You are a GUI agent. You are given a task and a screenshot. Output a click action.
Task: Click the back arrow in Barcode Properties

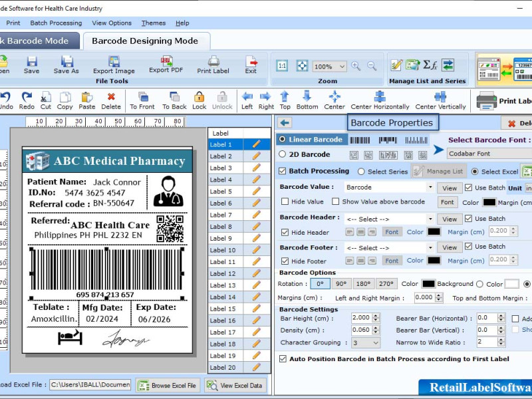[x=285, y=122]
